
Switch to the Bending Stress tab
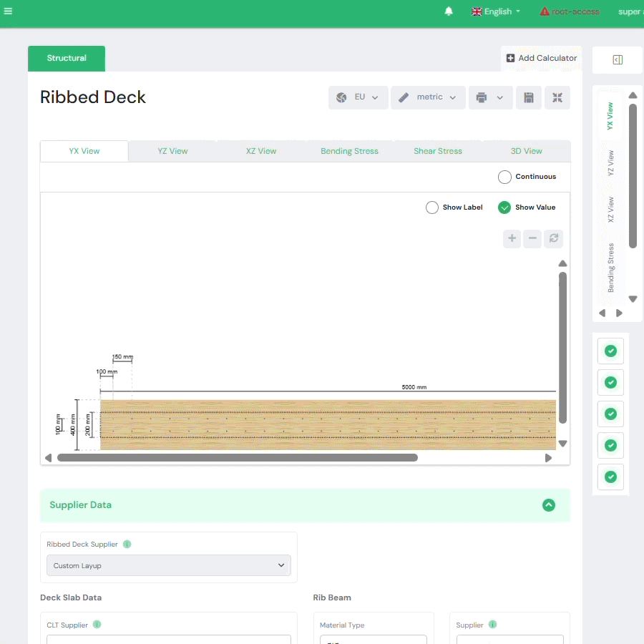(x=349, y=151)
